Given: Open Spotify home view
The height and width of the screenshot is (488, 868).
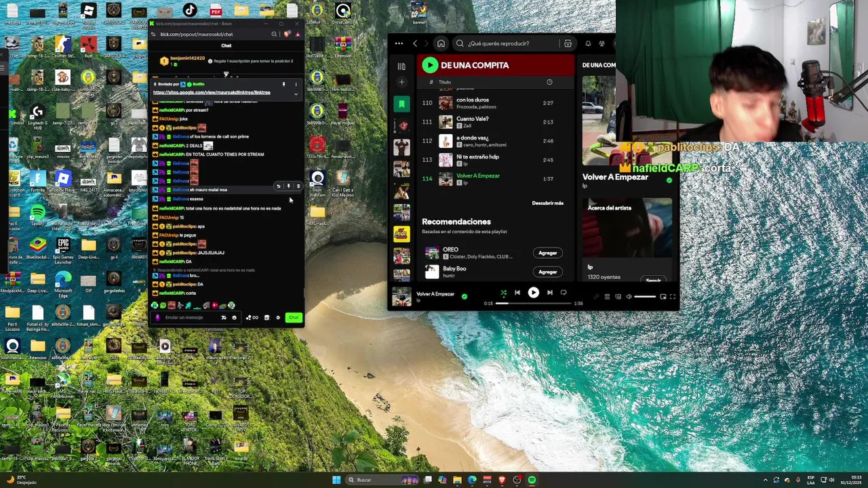Looking at the screenshot, I should [x=441, y=43].
